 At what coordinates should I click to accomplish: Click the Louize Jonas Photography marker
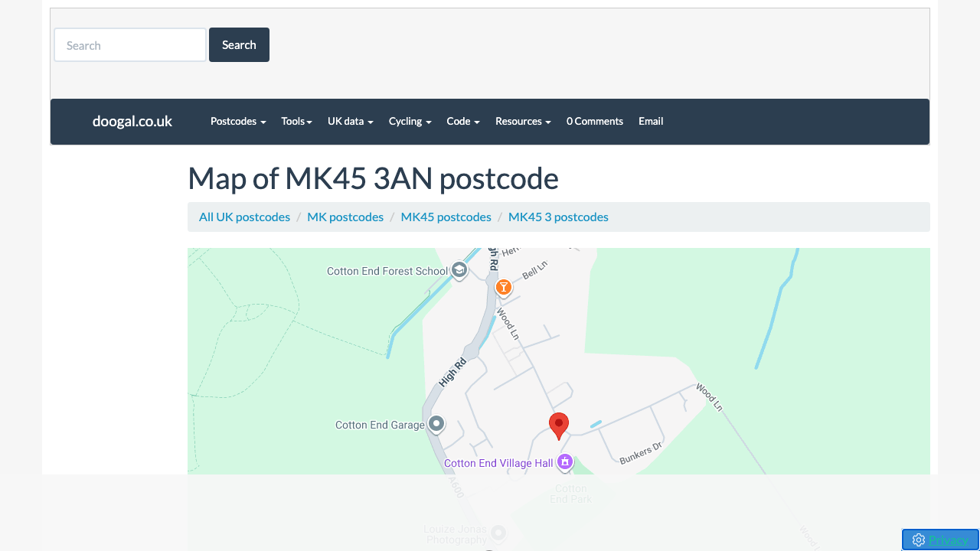click(498, 533)
